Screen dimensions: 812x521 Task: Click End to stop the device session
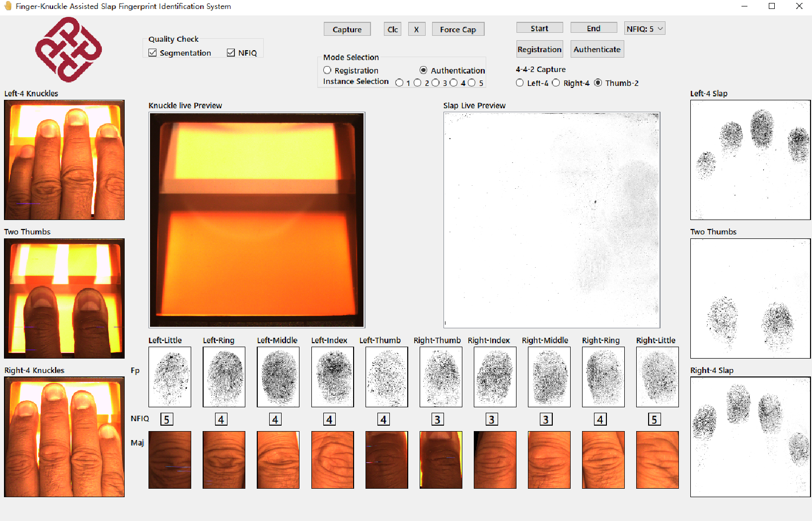pyautogui.click(x=593, y=28)
